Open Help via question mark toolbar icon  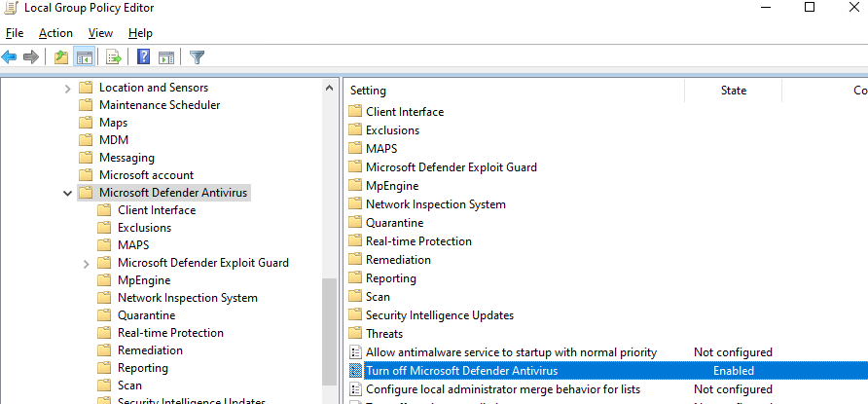[x=143, y=56]
